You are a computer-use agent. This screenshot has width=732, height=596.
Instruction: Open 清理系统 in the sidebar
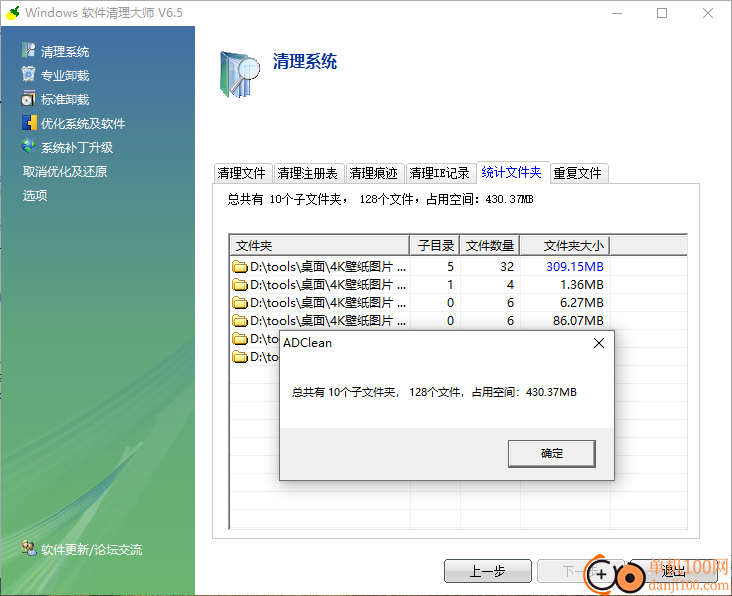click(x=65, y=51)
